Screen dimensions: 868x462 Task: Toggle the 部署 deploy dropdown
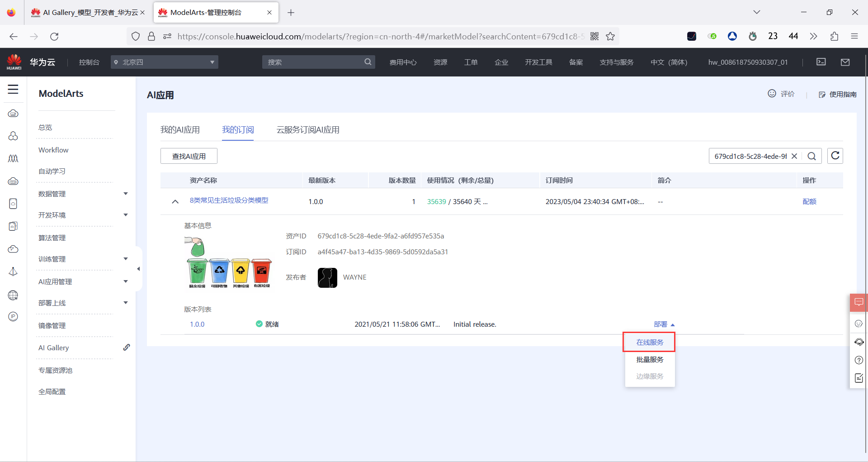(x=664, y=324)
